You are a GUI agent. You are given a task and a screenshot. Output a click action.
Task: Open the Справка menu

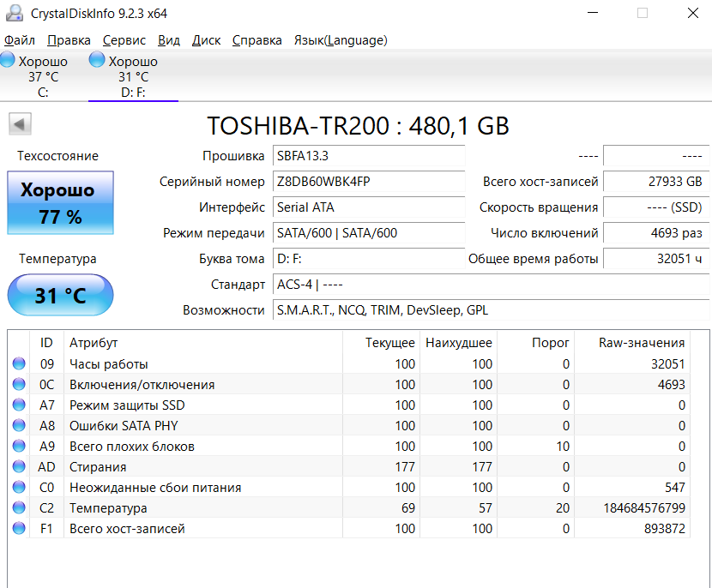click(x=257, y=40)
